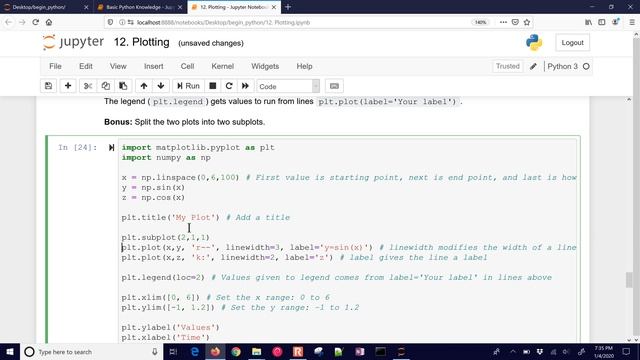Go back in browser history

tap(9, 22)
